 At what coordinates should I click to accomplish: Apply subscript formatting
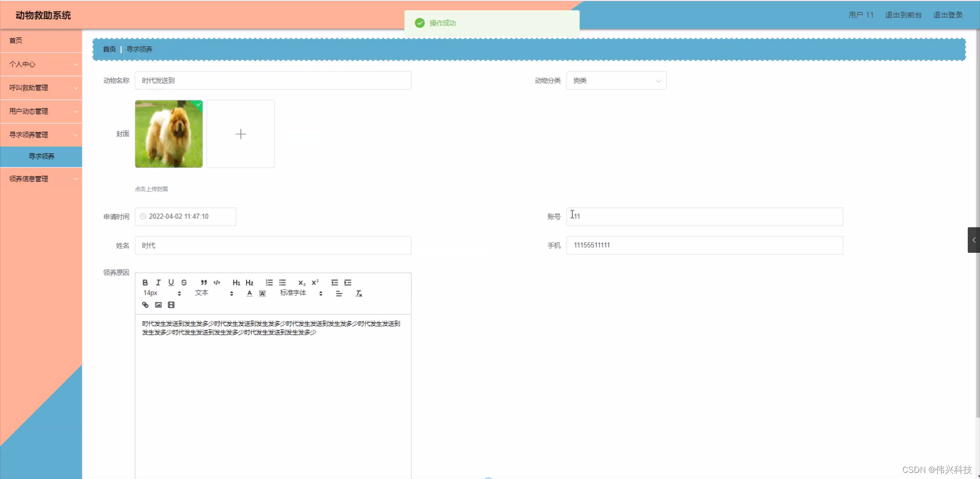tap(302, 282)
